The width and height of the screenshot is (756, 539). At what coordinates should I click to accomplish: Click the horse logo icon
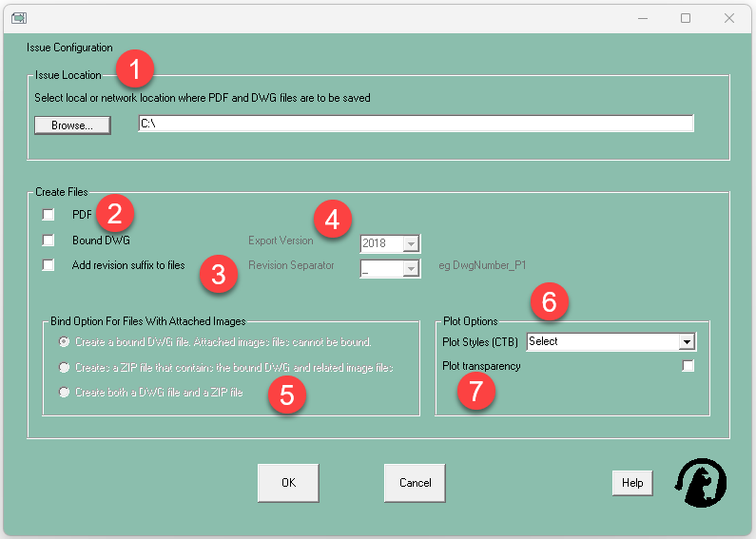coord(700,483)
